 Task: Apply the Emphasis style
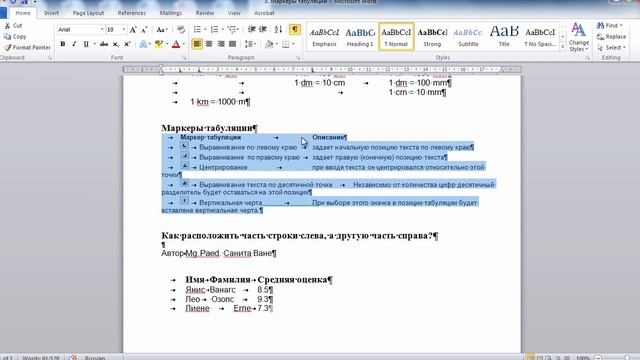click(x=324, y=37)
